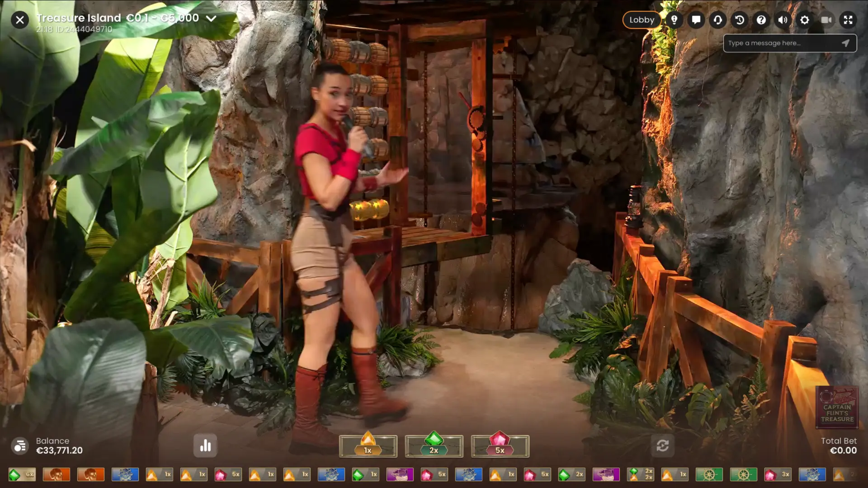
Task: Select the purple ship tile after green 1x
Action: pyautogui.click(x=400, y=474)
